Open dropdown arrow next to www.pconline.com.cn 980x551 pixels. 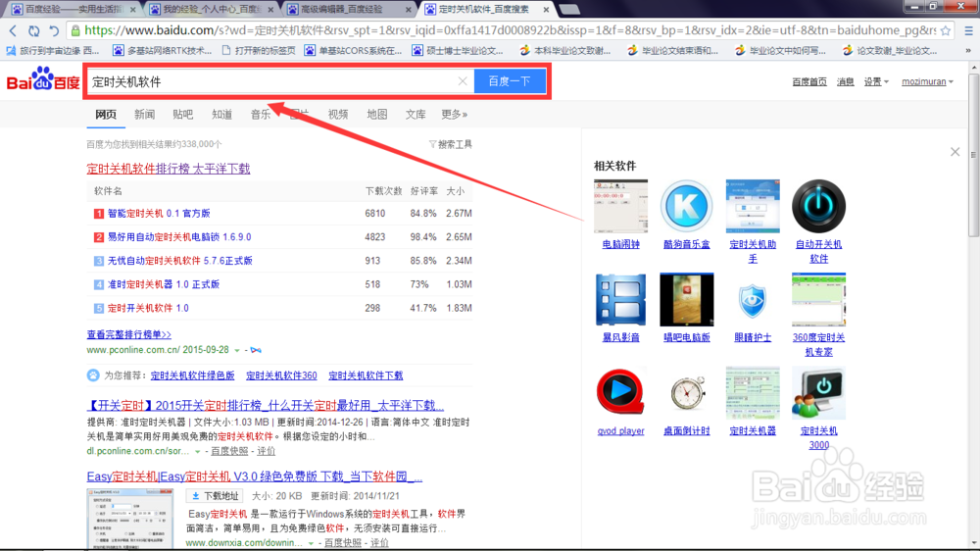(237, 350)
